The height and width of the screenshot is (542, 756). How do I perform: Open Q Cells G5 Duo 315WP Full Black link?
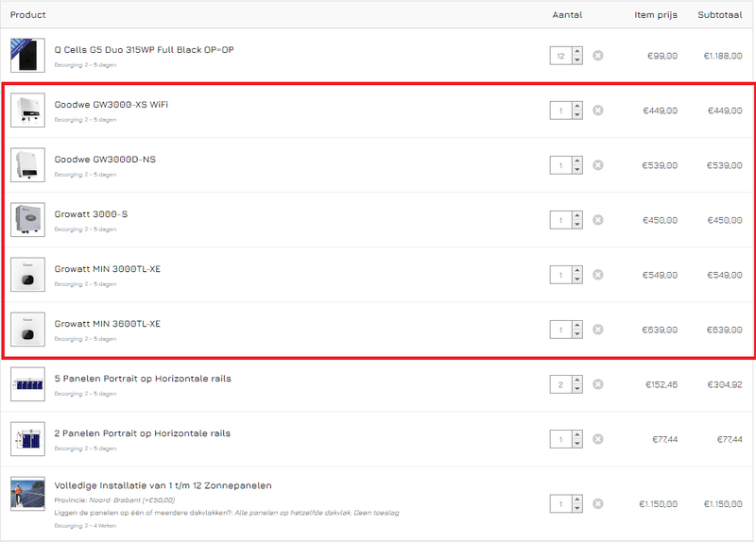click(145, 50)
